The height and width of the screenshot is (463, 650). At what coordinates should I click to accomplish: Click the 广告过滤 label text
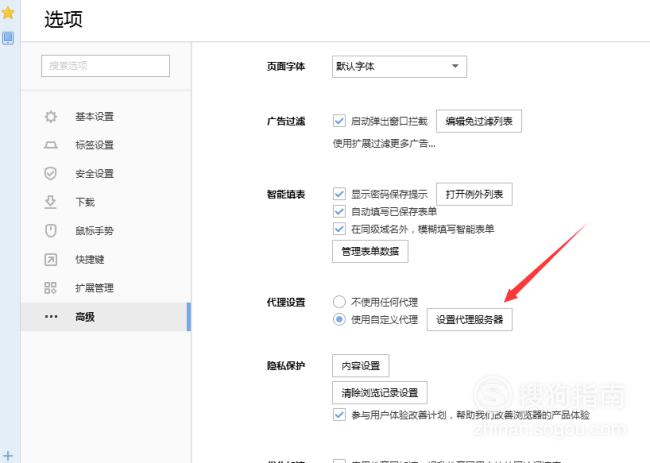[x=286, y=121]
